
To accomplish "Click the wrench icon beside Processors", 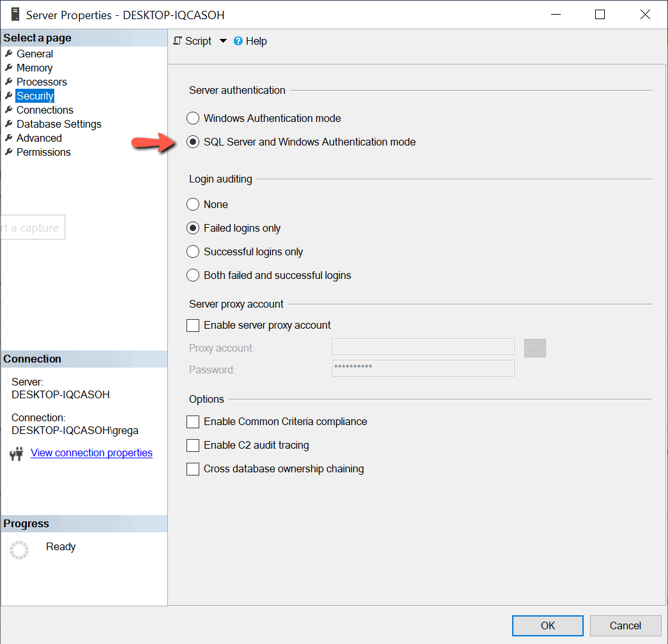I will click(x=8, y=82).
